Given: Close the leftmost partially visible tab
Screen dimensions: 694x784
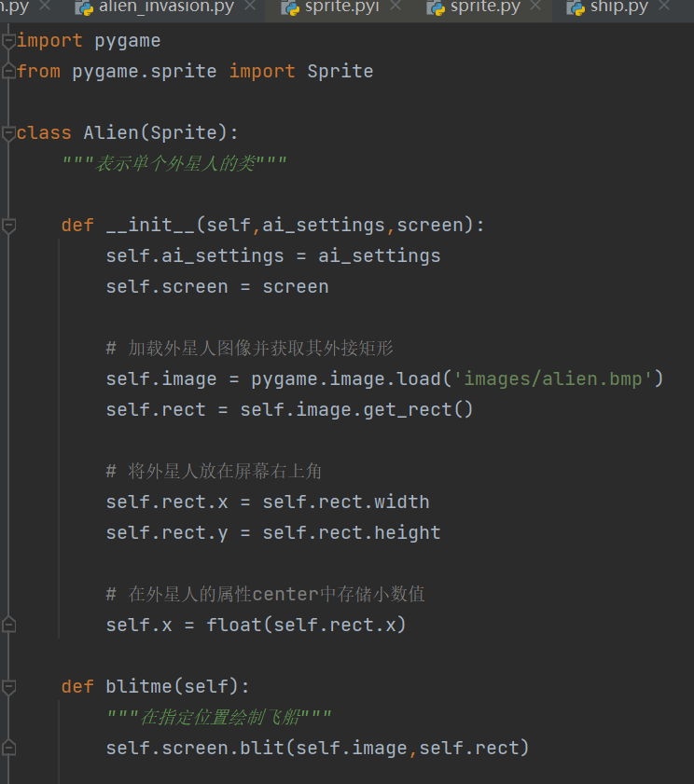Looking at the screenshot, I should (x=46, y=7).
